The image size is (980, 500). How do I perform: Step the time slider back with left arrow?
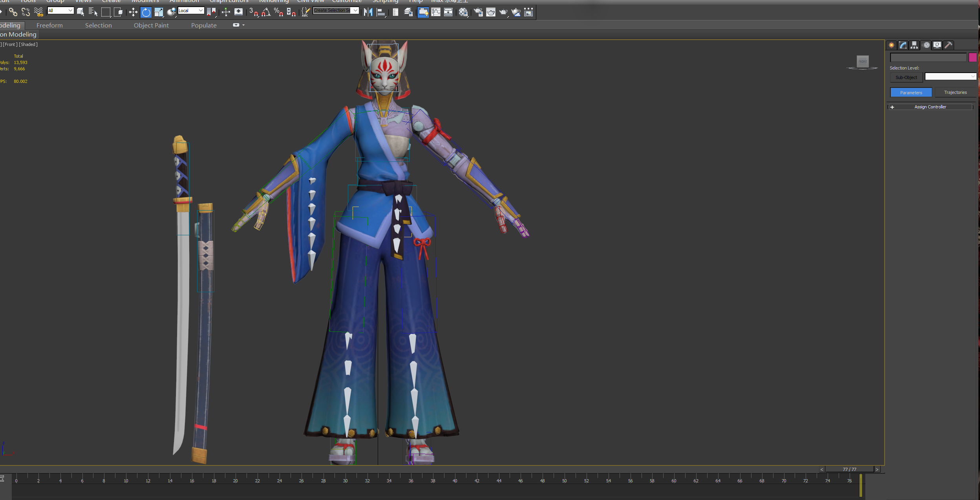pyautogui.click(x=822, y=469)
